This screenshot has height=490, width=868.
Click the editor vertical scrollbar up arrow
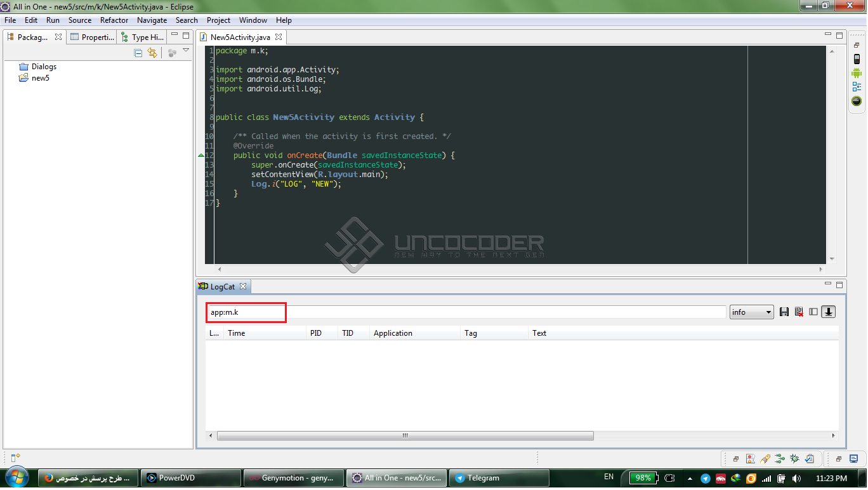pos(832,50)
